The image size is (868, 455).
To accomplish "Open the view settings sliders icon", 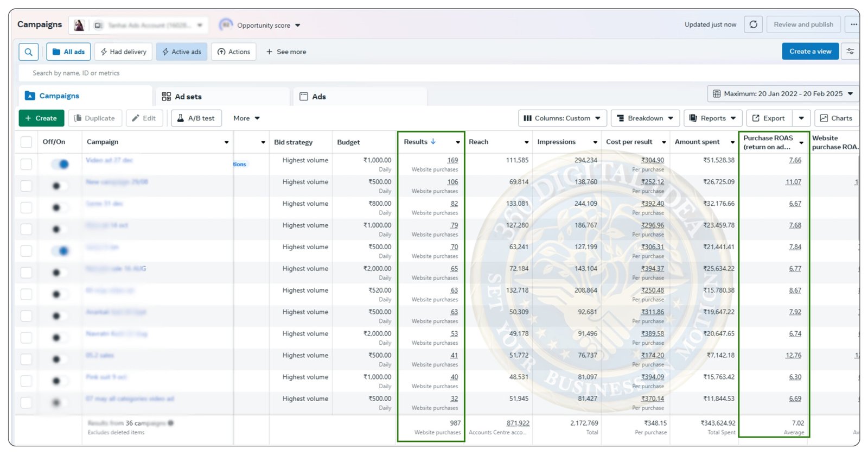I will (850, 52).
